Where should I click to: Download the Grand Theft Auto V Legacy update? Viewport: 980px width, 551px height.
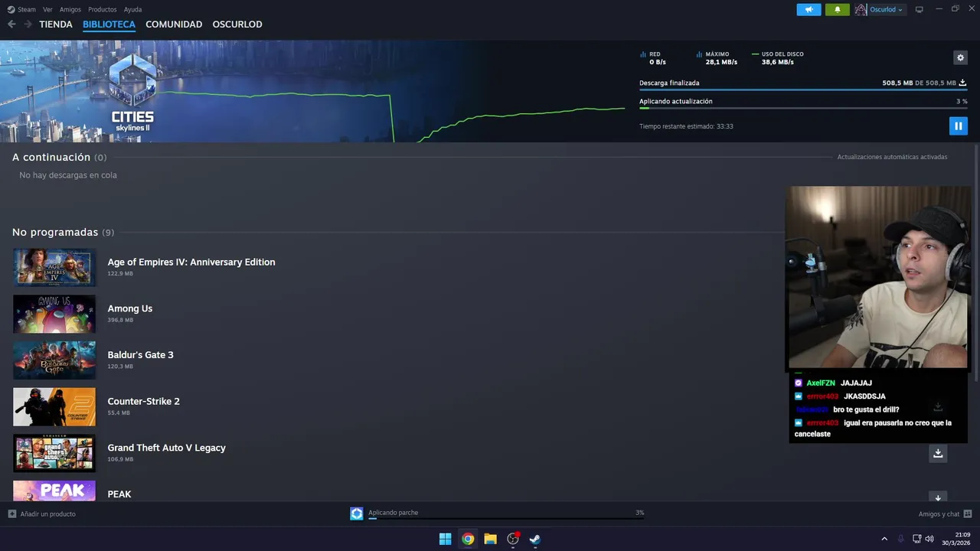coord(938,453)
